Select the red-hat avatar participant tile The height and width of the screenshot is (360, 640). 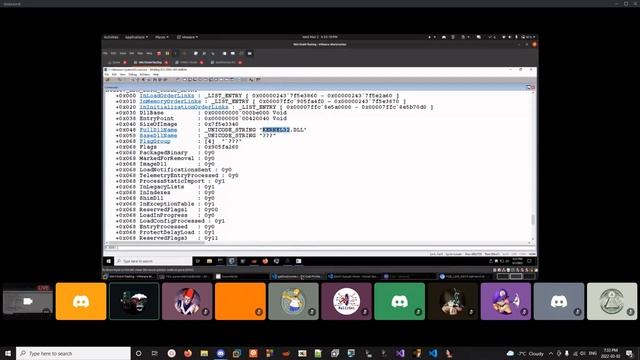[x=187, y=301]
